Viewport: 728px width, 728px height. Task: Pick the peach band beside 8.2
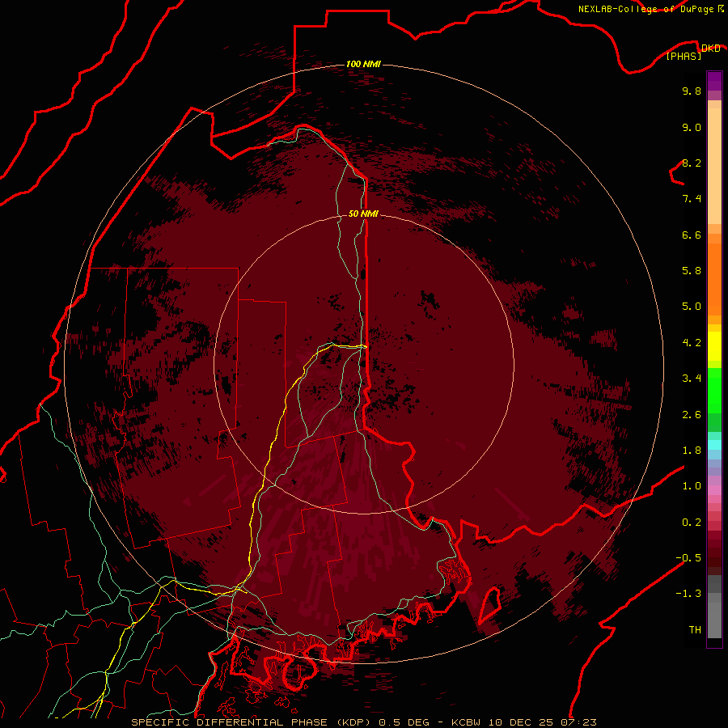(714, 166)
